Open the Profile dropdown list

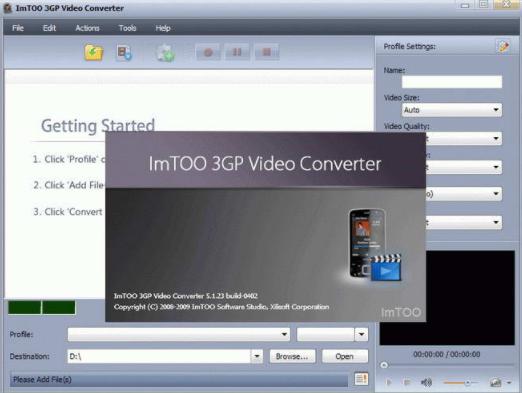(179, 334)
